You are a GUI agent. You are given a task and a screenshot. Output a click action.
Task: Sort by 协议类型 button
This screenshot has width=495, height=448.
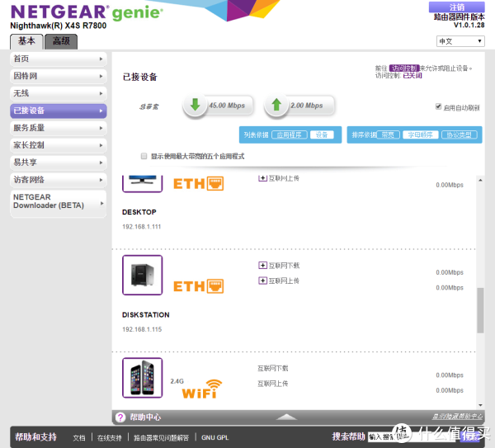[x=459, y=134]
